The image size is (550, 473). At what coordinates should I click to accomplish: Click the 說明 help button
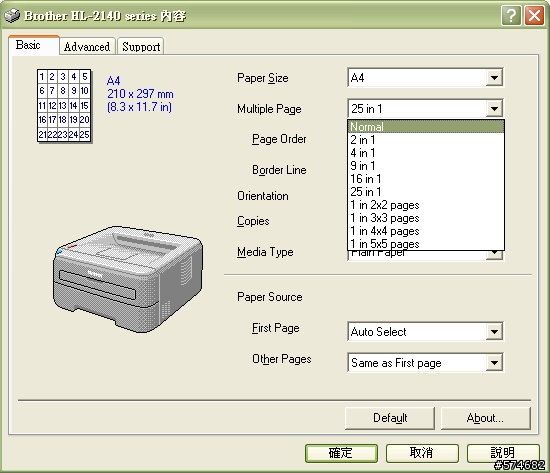(503, 453)
